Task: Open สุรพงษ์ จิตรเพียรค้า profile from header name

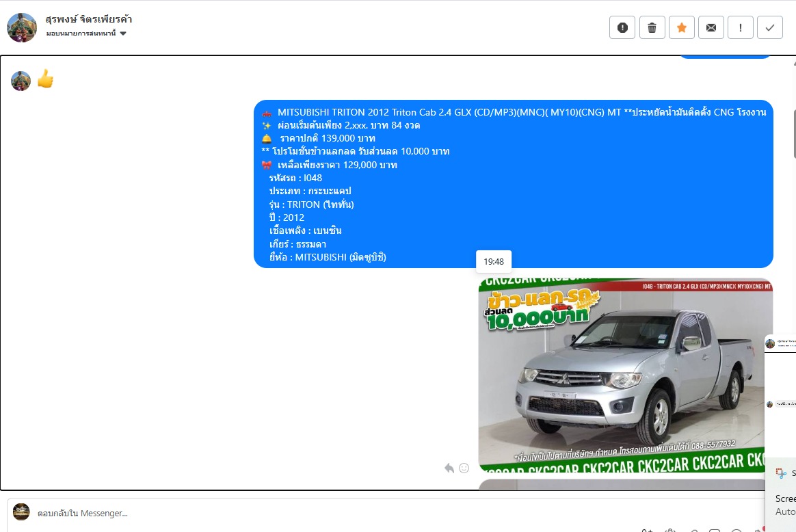Action: (88, 19)
